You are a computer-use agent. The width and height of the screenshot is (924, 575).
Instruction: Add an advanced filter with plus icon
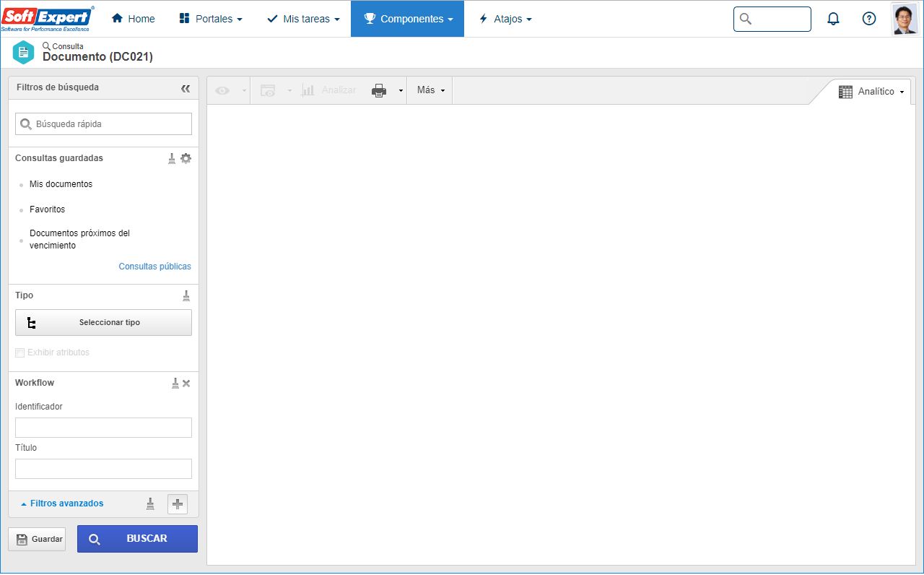[178, 504]
